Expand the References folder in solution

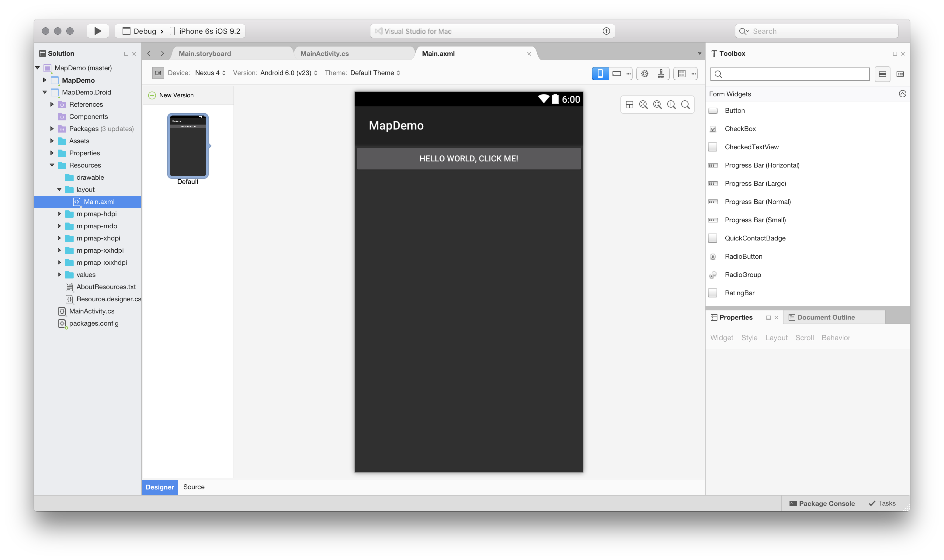(52, 104)
